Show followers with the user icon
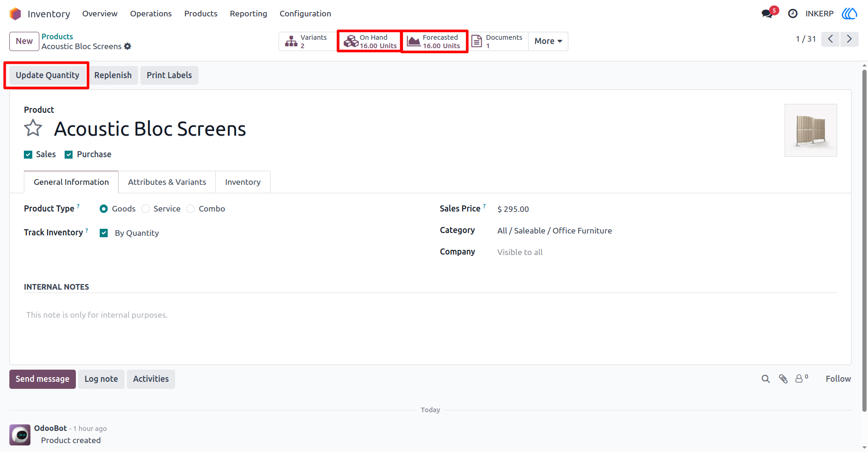The height and width of the screenshot is (452, 868). tap(802, 379)
